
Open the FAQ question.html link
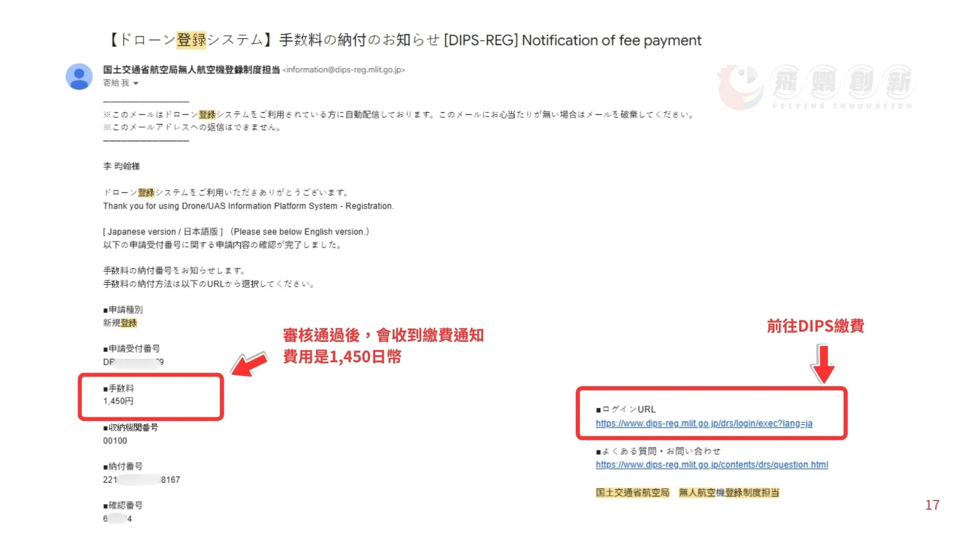(712, 465)
